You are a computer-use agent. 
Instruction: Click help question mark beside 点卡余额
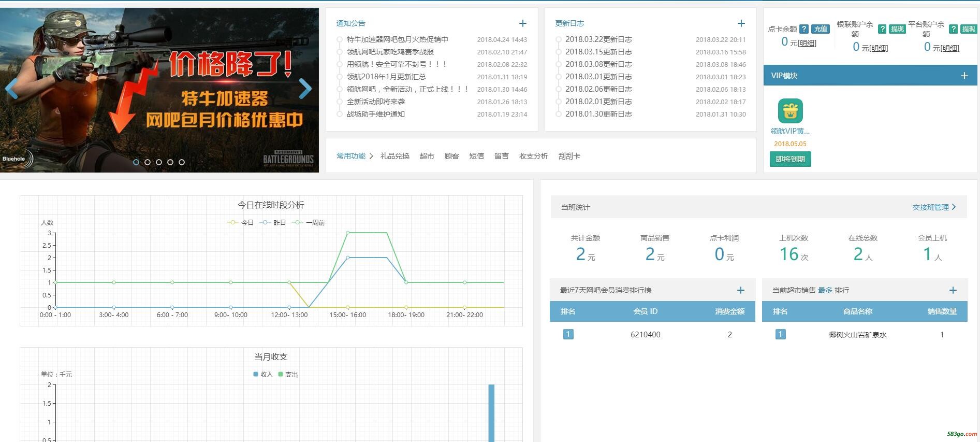coord(804,29)
